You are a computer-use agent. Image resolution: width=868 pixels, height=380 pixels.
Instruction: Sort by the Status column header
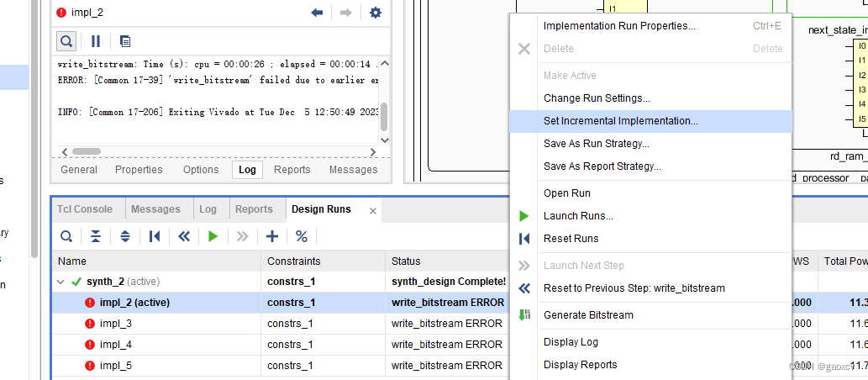click(x=447, y=261)
